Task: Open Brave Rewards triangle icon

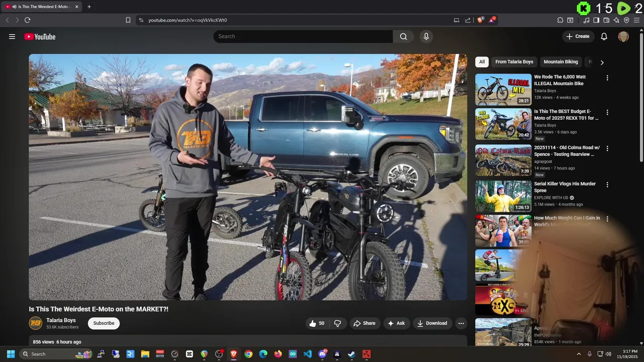Action: (x=492, y=20)
